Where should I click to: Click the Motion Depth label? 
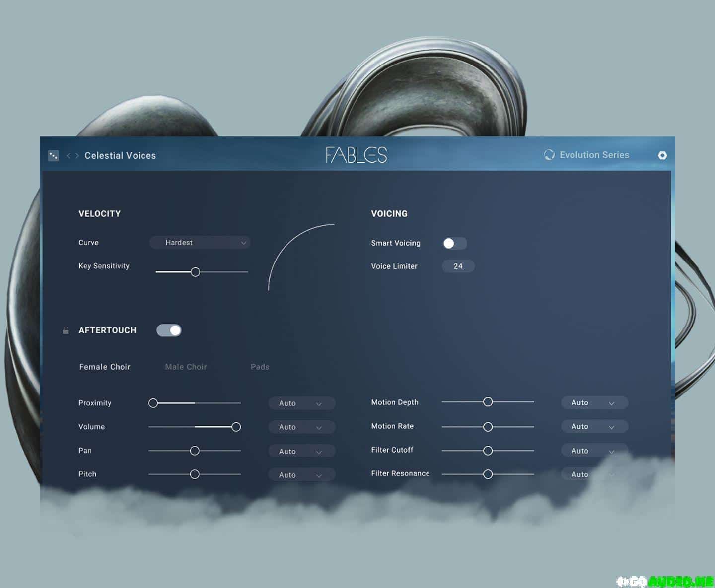pyautogui.click(x=395, y=402)
